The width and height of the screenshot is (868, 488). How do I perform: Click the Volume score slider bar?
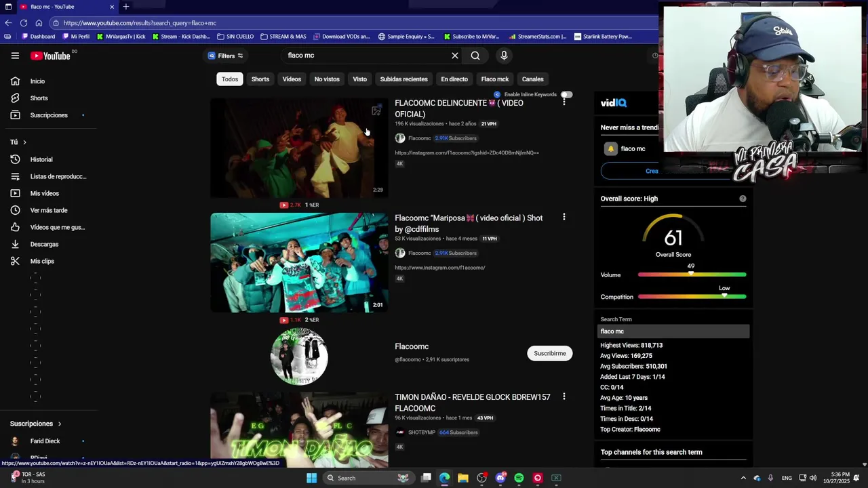click(x=692, y=274)
